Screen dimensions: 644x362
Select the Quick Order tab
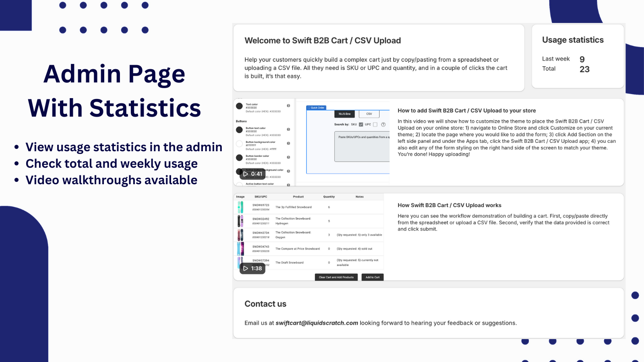point(317,108)
